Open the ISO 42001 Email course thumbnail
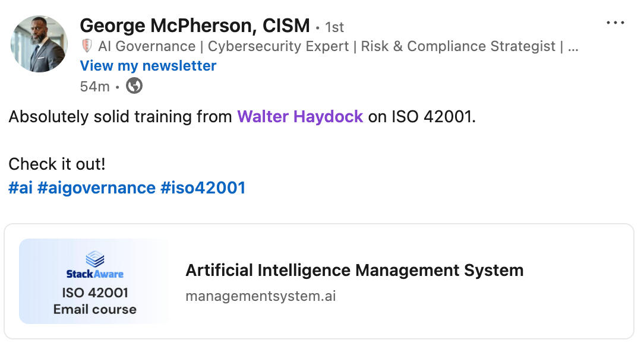The image size is (644, 343). tap(94, 281)
